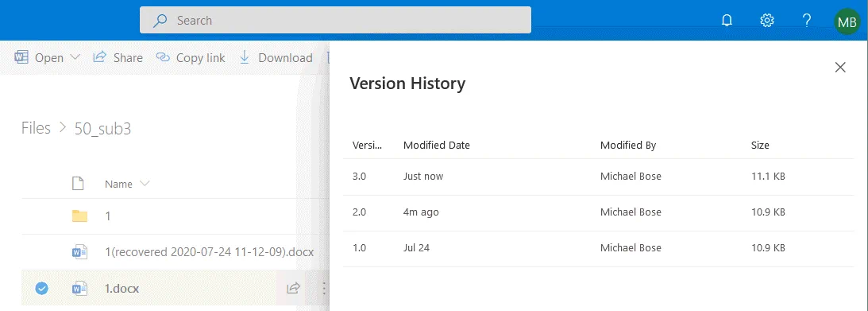
Task: Click the Version column header
Action: (368, 146)
